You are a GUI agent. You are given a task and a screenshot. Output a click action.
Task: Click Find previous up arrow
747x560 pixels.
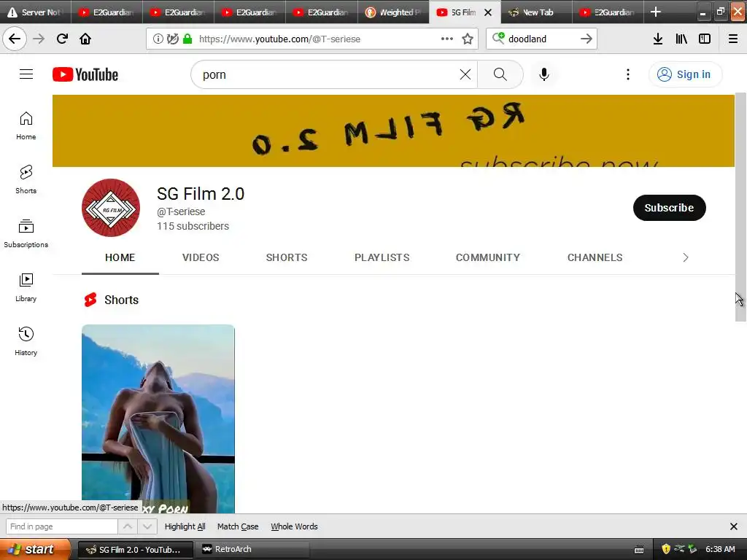point(128,526)
